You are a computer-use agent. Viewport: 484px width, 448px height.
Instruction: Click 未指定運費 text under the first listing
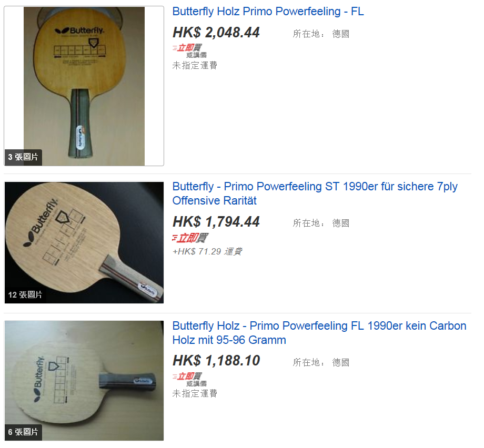point(195,65)
